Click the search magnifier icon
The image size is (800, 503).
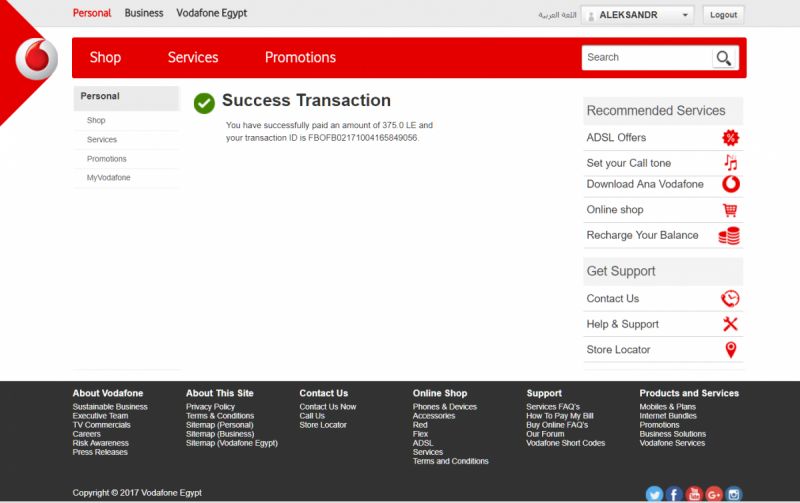pyautogui.click(x=723, y=58)
